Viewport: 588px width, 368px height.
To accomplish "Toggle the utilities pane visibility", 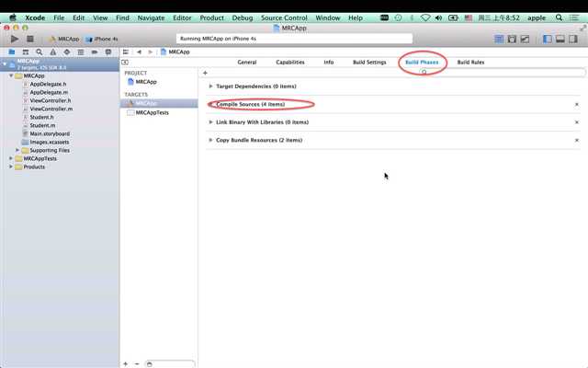I will [x=573, y=39].
